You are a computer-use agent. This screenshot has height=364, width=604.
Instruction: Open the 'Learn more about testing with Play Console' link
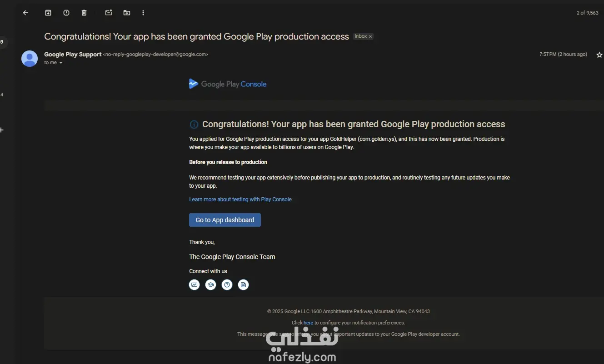tap(240, 199)
